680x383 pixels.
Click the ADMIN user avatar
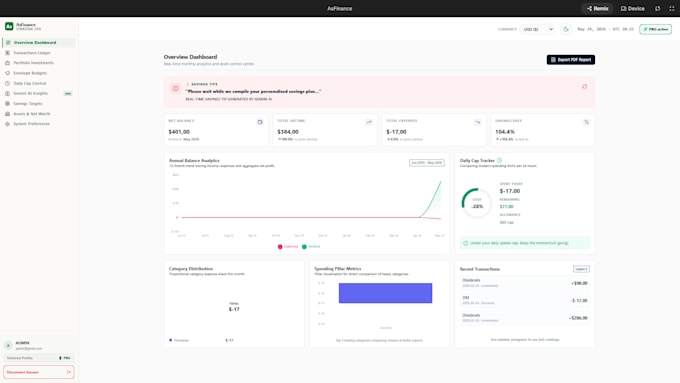click(x=8, y=345)
